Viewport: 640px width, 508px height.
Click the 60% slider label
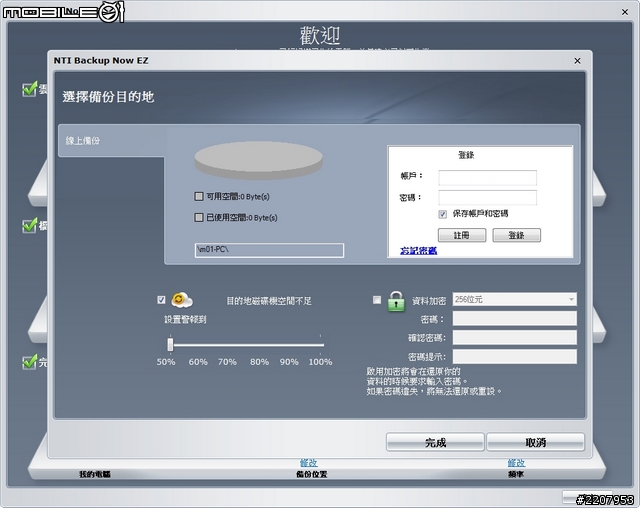[198, 362]
